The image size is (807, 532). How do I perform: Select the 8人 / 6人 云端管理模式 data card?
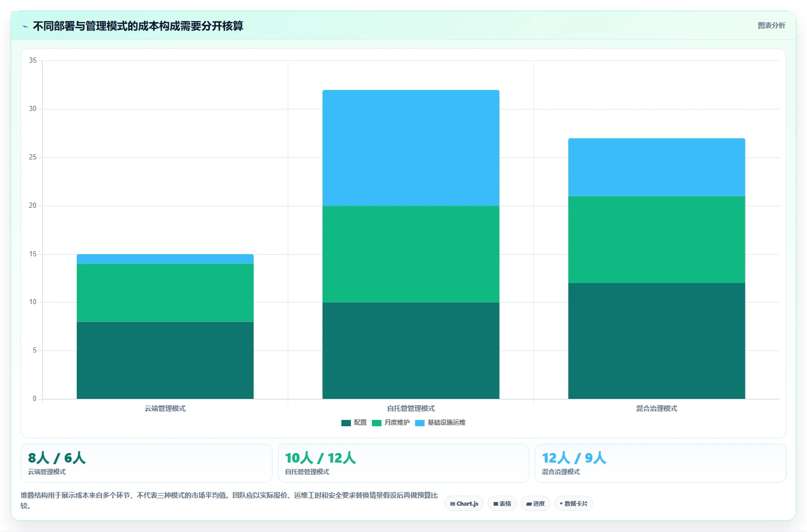coord(146,463)
